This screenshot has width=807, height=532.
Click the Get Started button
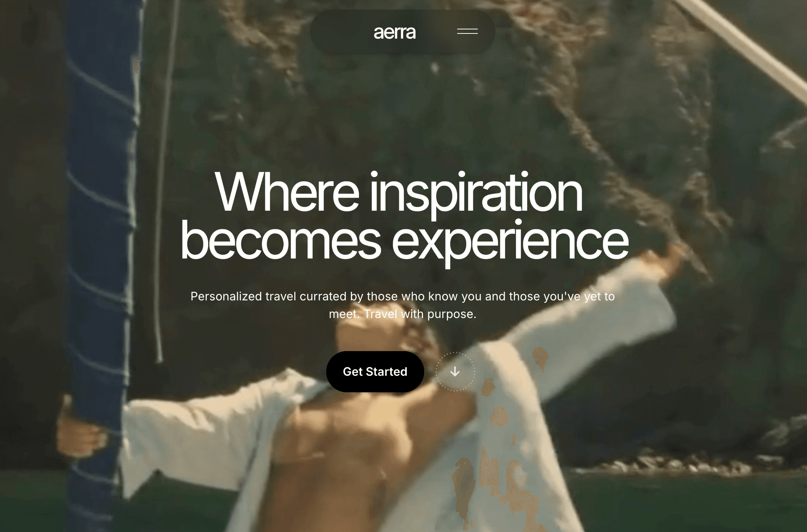pos(375,372)
